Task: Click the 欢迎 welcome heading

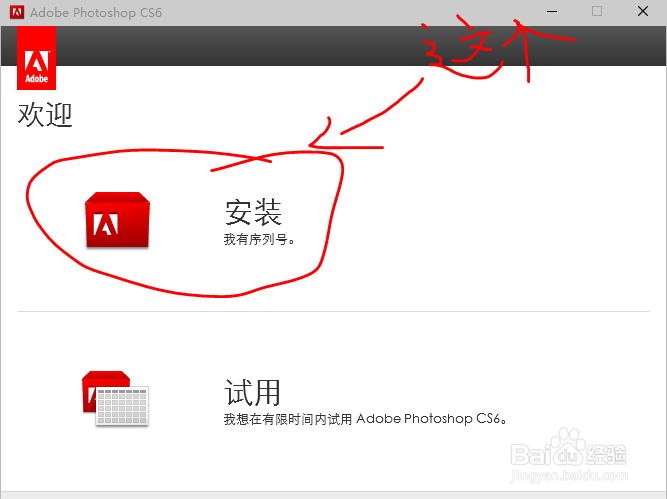Action: (x=45, y=114)
